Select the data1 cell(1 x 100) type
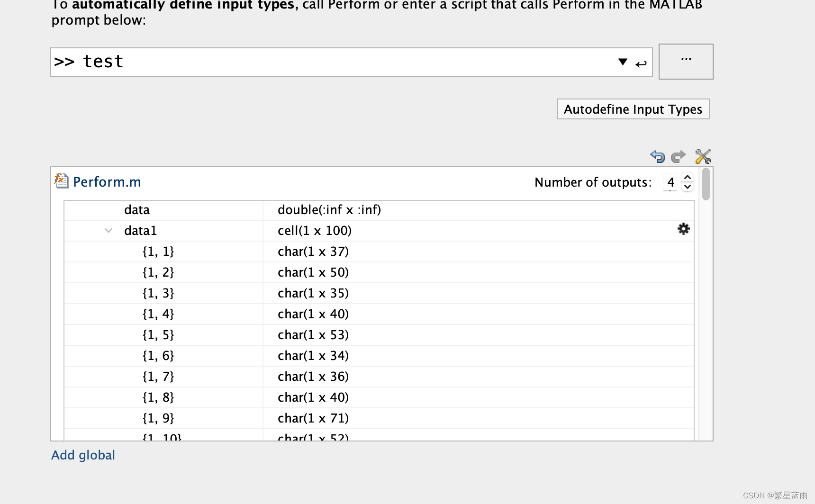The width and height of the screenshot is (815, 504). (314, 231)
